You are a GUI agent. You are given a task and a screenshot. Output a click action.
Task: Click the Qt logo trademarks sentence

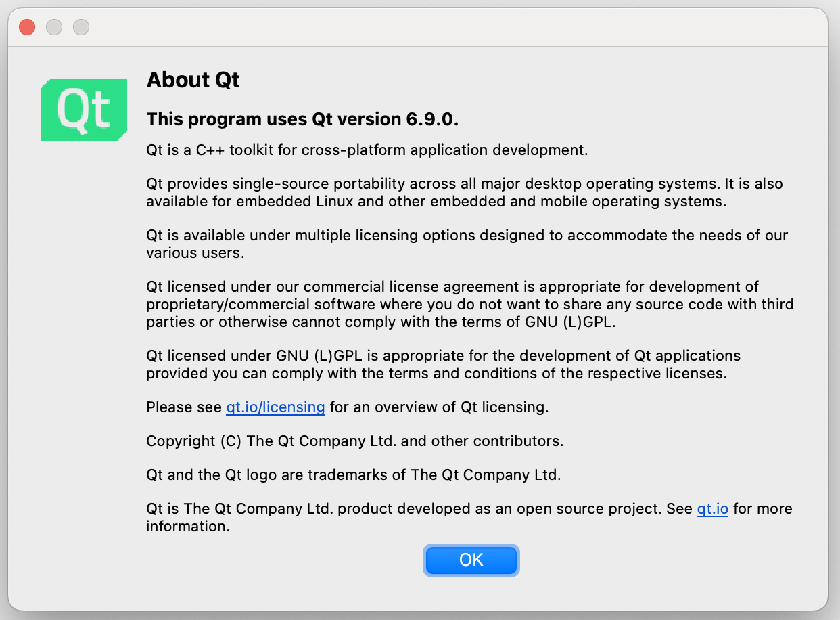coord(354,475)
